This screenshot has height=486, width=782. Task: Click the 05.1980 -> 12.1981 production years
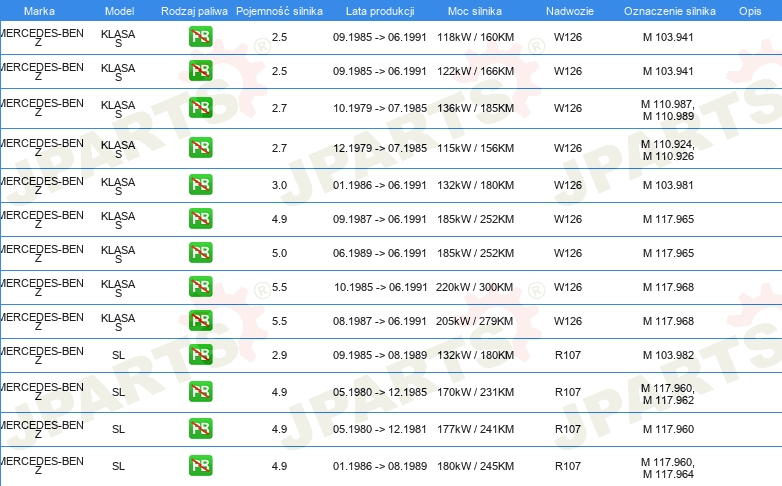point(380,429)
